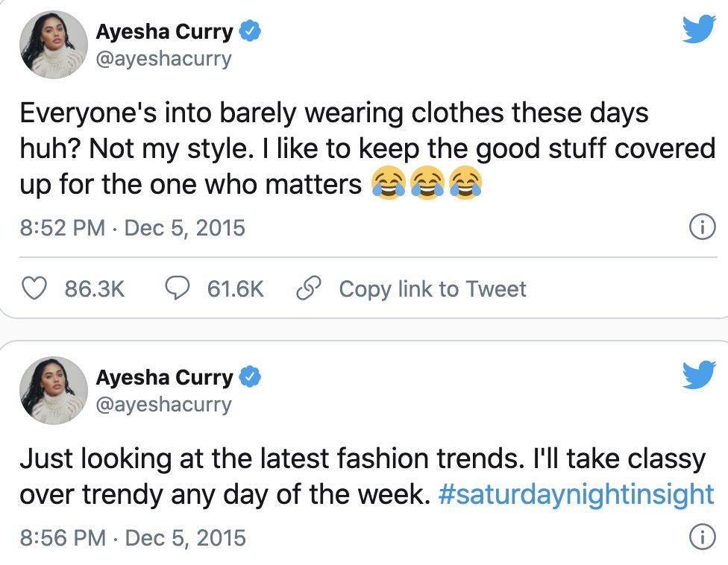This screenshot has width=728, height=565.
Task: Click the @ayeshacurry handle in first tweet
Action: click(x=163, y=58)
